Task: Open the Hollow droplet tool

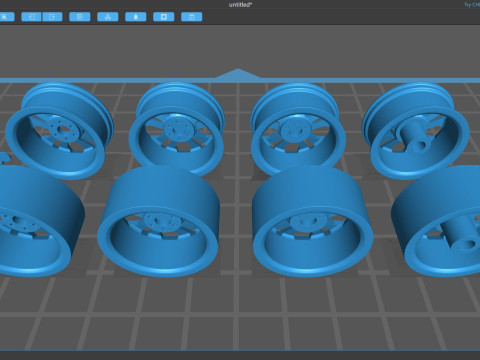Action: (136, 17)
